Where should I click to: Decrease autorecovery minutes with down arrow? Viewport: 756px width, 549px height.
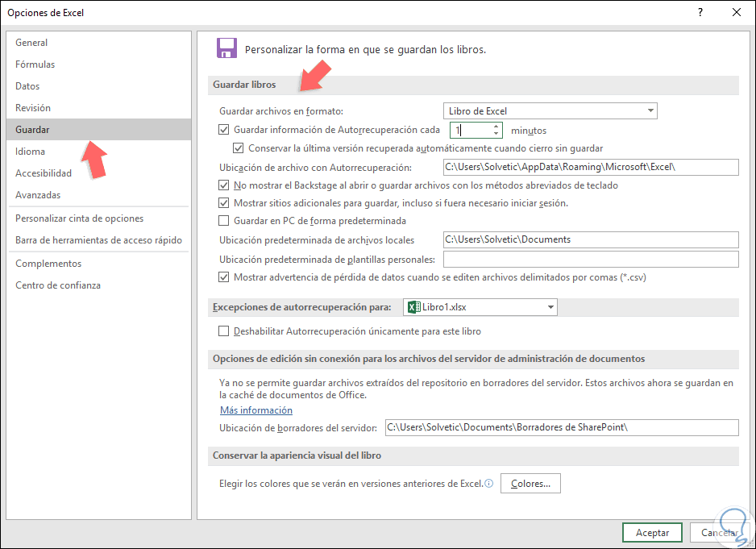tap(496, 134)
